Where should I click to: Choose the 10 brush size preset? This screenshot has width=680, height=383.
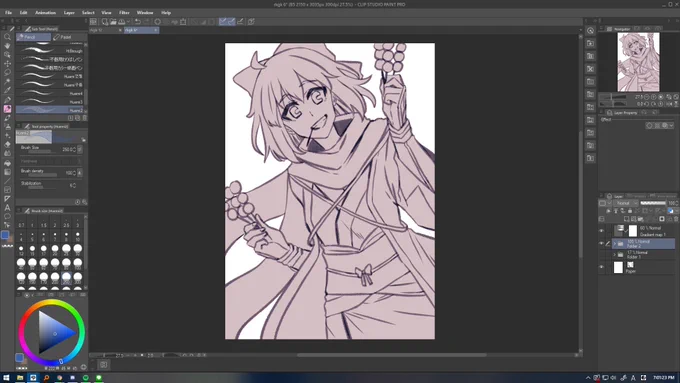77,237
